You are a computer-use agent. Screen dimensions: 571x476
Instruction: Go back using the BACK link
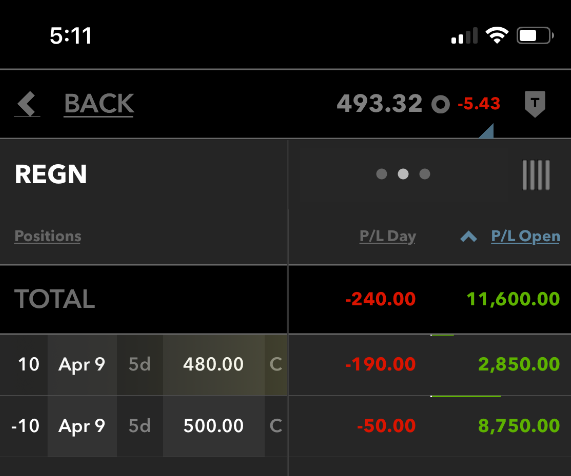pos(99,104)
